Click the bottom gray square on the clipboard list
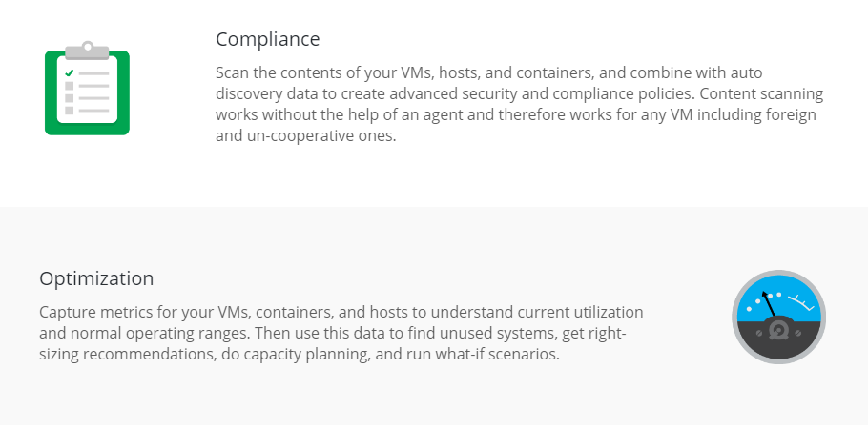868x431 pixels. [70, 111]
